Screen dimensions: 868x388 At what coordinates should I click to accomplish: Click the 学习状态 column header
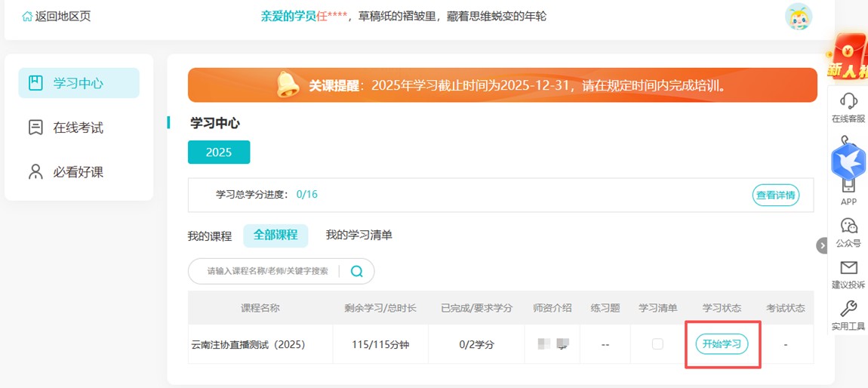pyautogui.click(x=722, y=308)
